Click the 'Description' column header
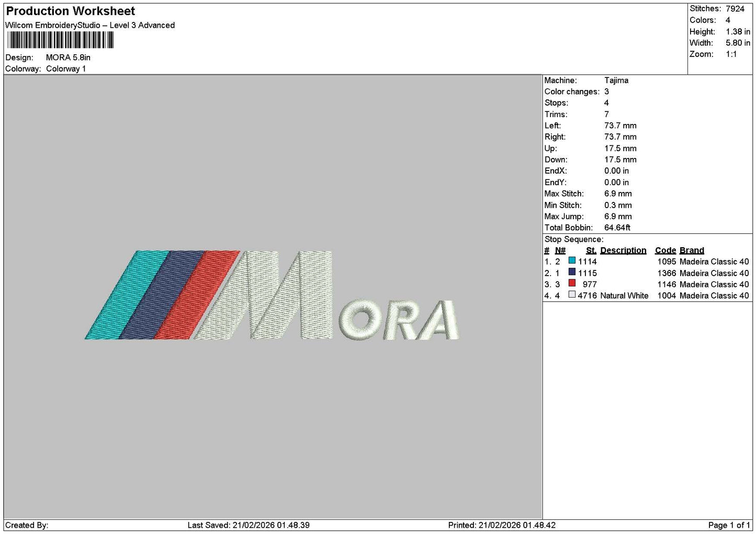The width and height of the screenshot is (756, 534). 623,251
